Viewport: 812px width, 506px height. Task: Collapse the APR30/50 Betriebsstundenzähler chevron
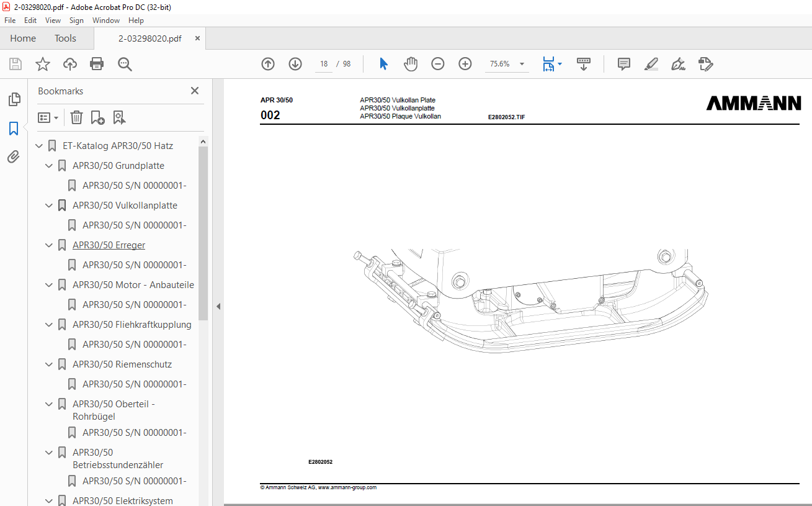coord(49,453)
